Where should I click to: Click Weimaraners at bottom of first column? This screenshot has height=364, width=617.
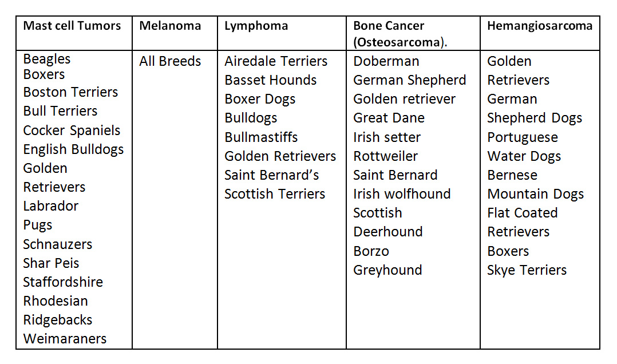pos(65,339)
